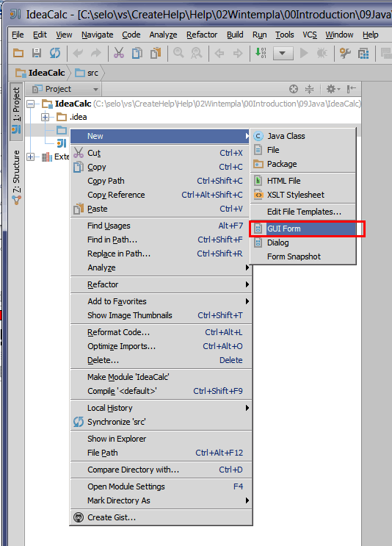Viewport: 392px width, 546px height.
Task: Toggle the 1: Project side tab
Action: tap(16, 111)
